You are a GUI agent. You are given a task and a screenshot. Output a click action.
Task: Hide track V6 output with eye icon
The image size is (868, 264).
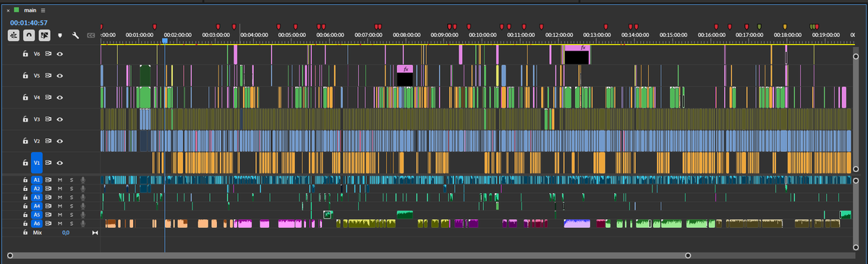coord(61,54)
